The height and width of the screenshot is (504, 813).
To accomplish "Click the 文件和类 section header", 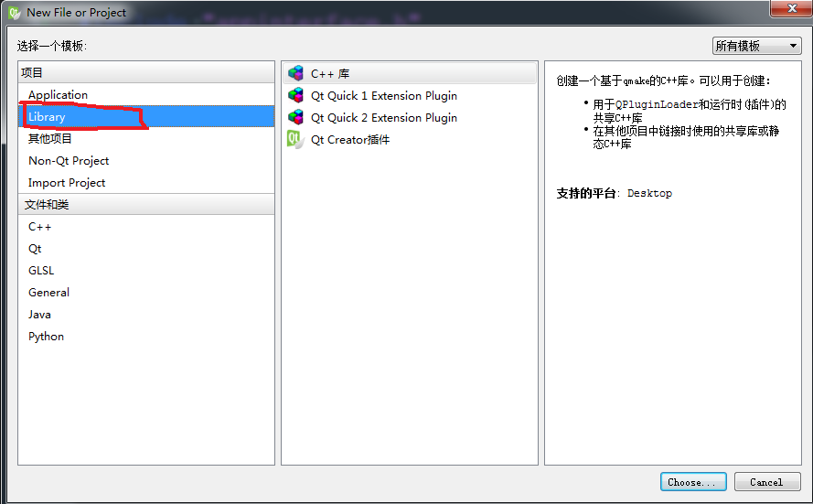I will 146,204.
